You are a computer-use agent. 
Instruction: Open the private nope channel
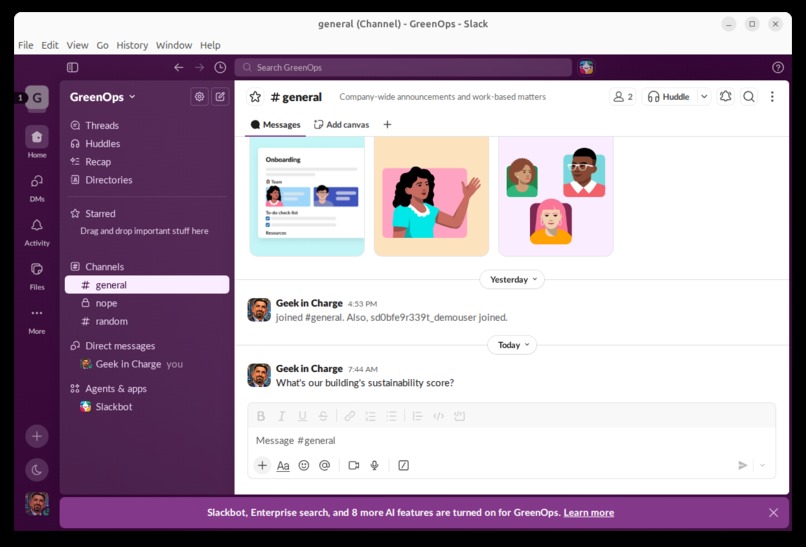click(x=147, y=303)
